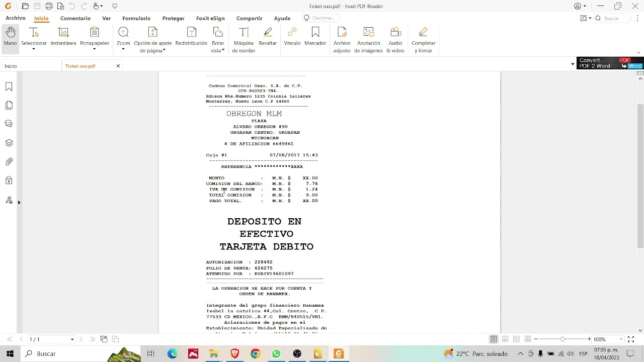
Task: Select the Resaltar highlighter tool
Action: tap(268, 37)
